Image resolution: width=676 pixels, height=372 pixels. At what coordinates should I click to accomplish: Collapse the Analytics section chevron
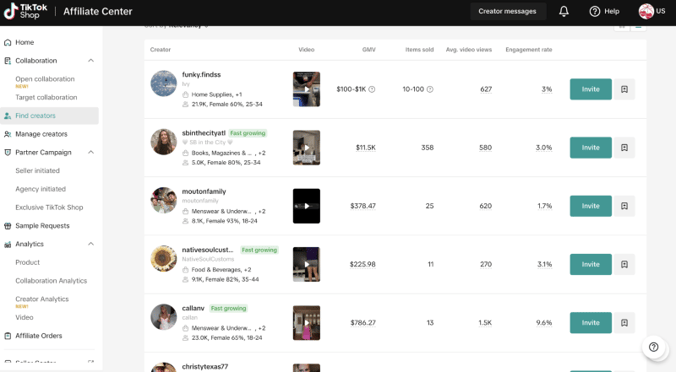(91, 244)
